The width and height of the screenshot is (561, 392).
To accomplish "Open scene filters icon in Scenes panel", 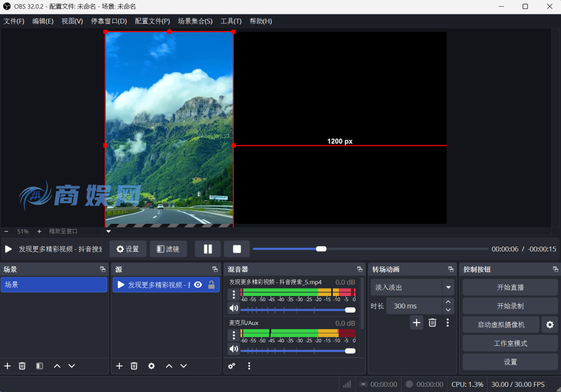I will click(39, 366).
